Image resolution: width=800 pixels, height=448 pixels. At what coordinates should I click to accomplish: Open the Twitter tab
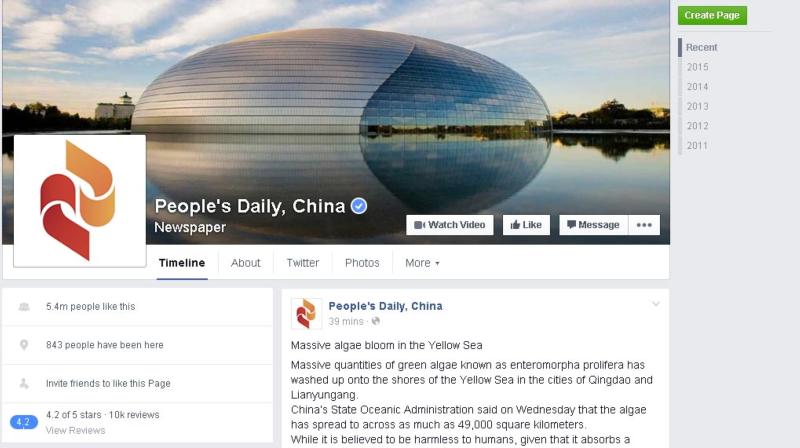coord(303,263)
